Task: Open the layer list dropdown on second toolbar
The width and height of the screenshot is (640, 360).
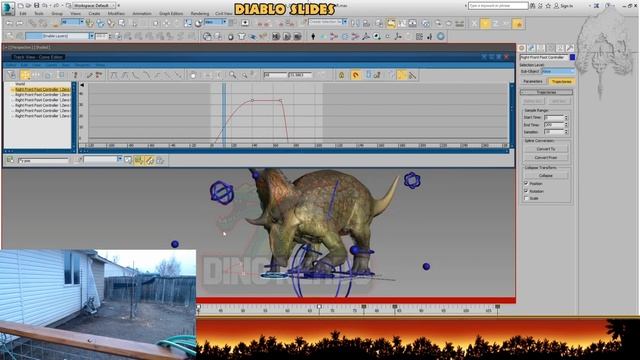Action: pos(60,36)
